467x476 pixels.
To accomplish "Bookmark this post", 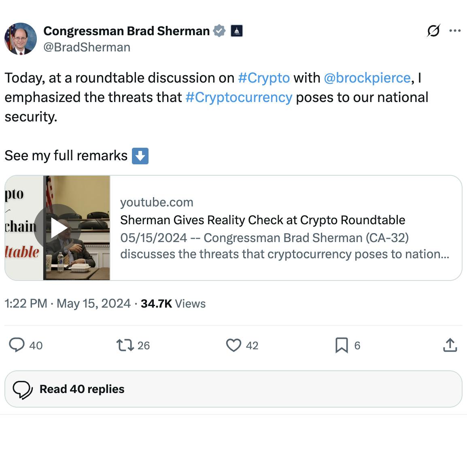I will 342,345.
